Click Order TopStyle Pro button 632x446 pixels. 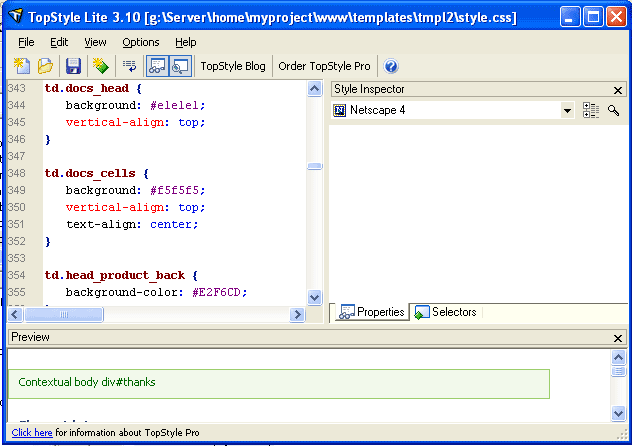point(324,66)
